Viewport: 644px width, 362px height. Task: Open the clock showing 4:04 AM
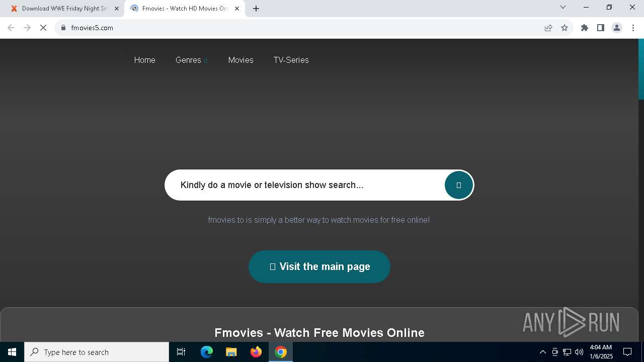601,352
